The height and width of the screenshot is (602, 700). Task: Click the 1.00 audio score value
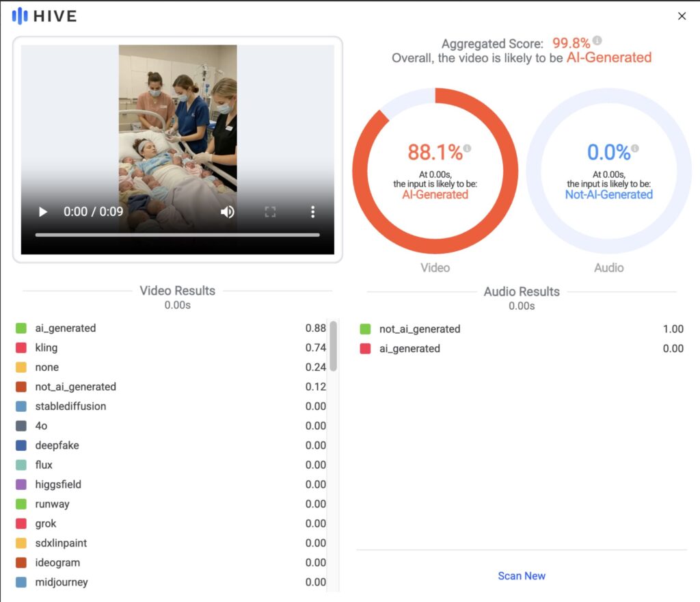coord(673,329)
